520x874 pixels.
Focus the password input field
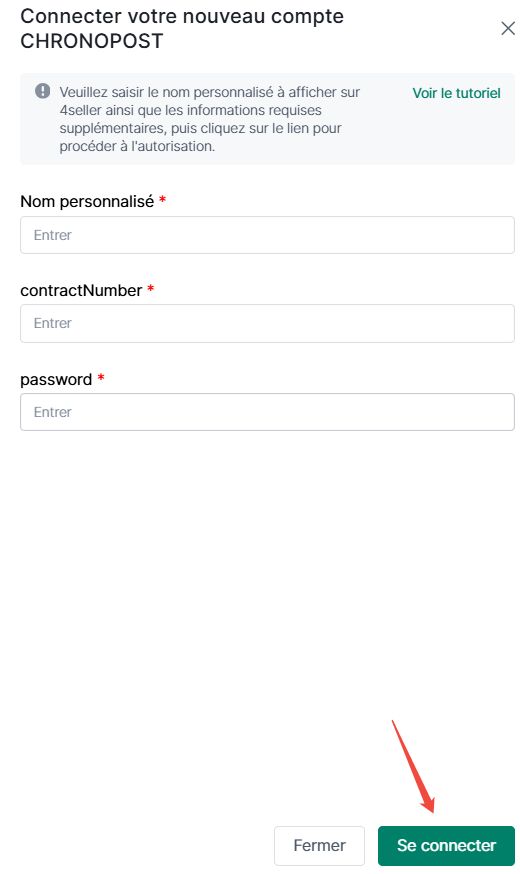click(x=268, y=412)
